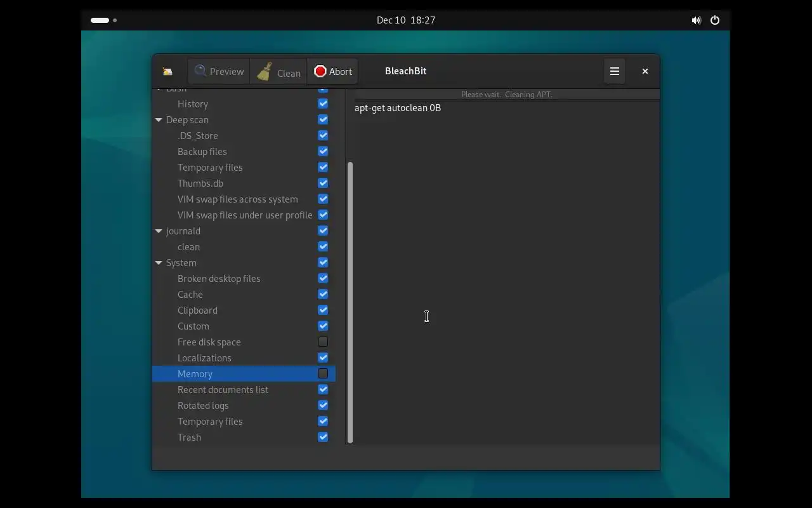Click the BleachBit window title
The height and width of the screenshot is (508, 812).
pyautogui.click(x=405, y=71)
